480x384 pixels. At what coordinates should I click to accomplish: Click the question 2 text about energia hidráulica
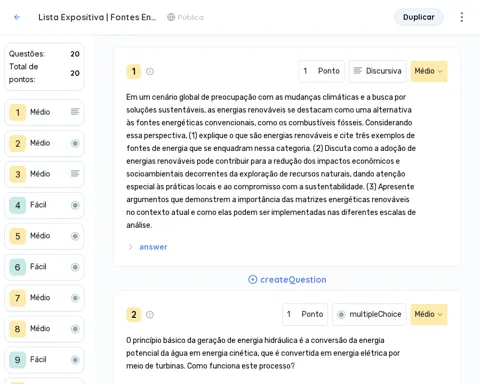(263, 353)
